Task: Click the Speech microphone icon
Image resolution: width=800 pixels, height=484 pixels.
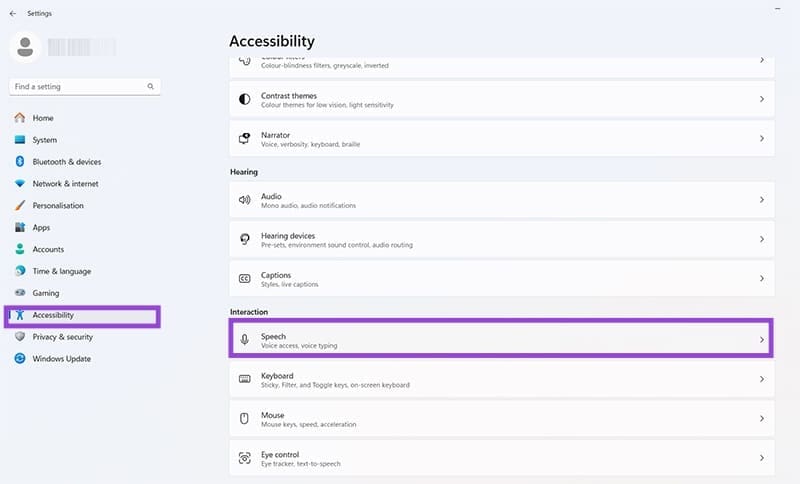Action: pyautogui.click(x=244, y=340)
